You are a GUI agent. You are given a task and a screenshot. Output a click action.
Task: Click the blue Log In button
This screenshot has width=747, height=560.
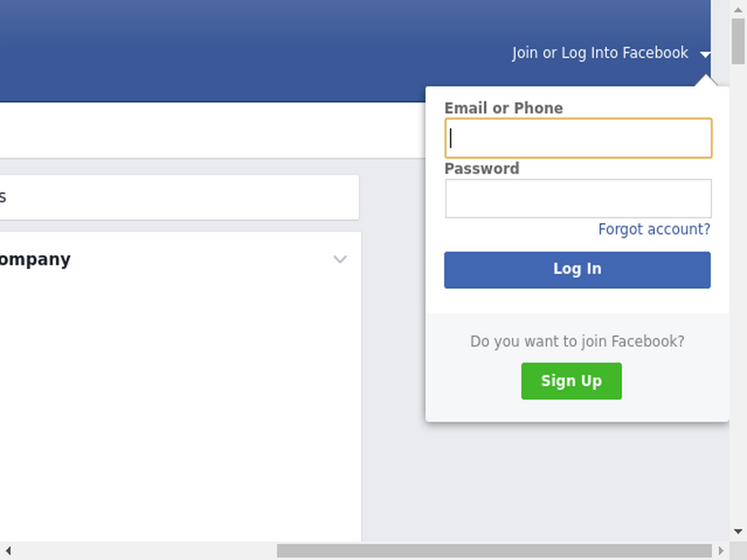(x=578, y=270)
